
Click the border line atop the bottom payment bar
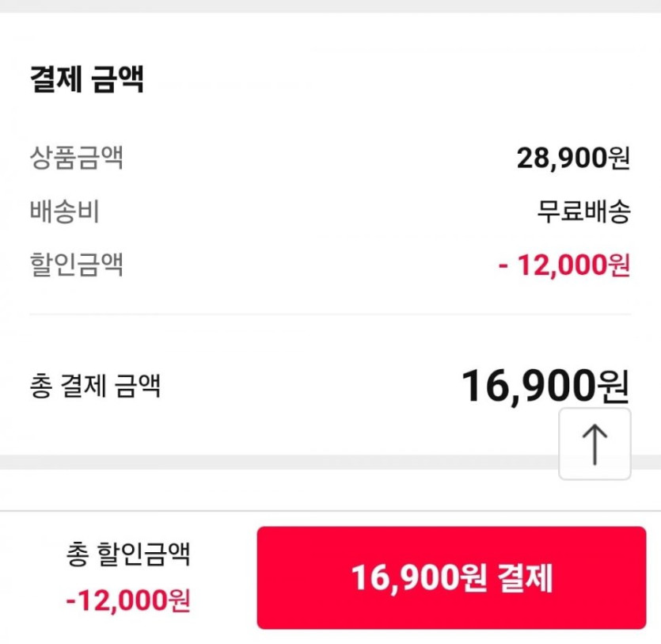pyautogui.click(x=330, y=511)
